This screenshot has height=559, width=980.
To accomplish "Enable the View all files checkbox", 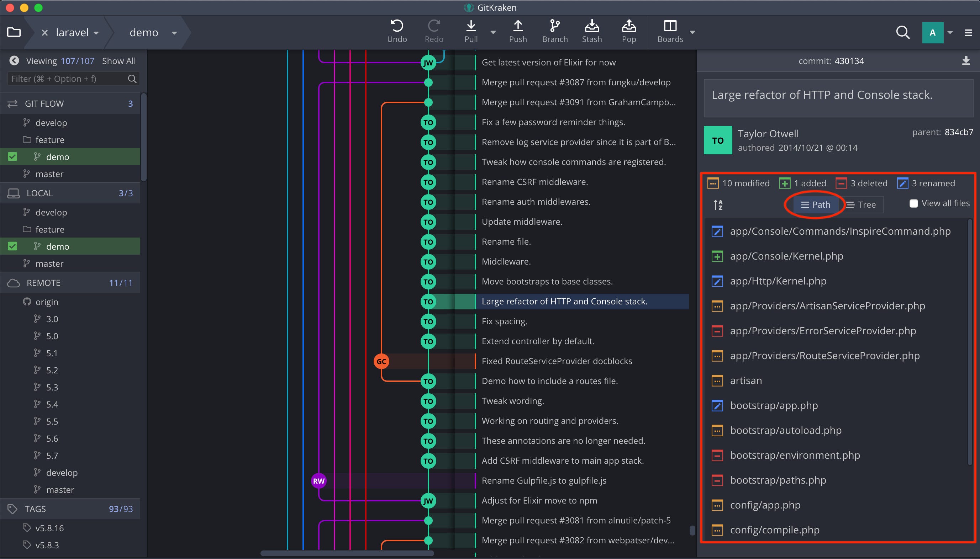I will 913,203.
